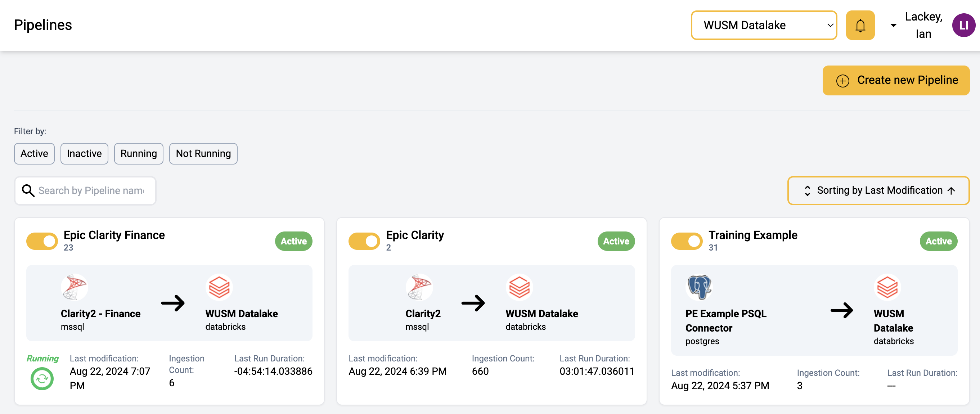This screenshot has height=414, width=980.
Task: Click the Lackey, Ian user name
Action: [923, 25]
